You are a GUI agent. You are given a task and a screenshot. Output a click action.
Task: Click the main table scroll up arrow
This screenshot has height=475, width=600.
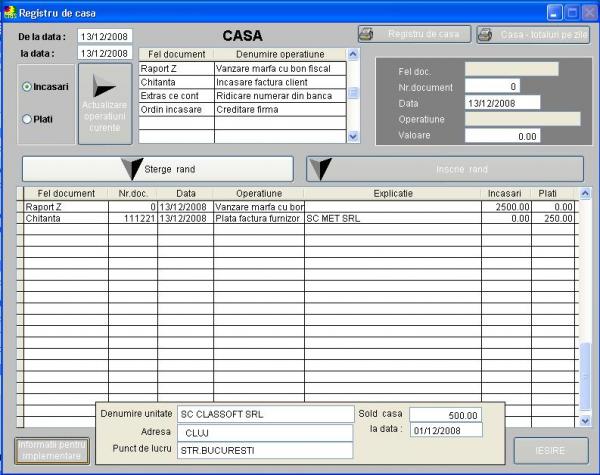tap(585, 193)
